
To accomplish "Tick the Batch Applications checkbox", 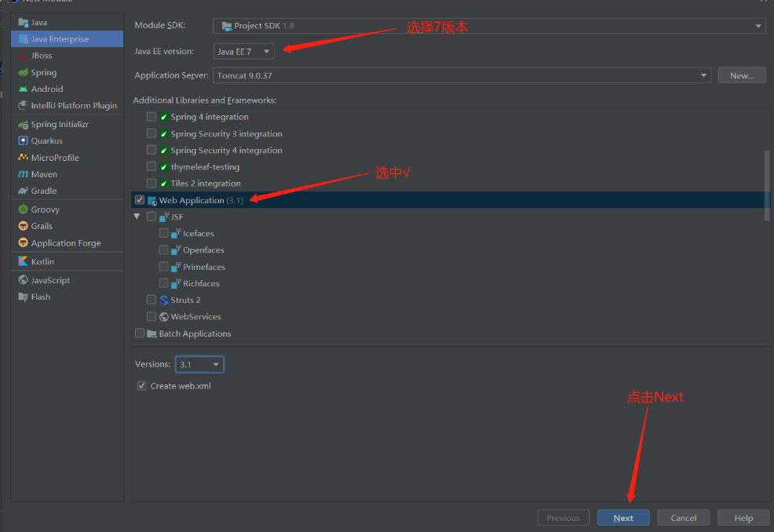I will click(x=140, y=333).
